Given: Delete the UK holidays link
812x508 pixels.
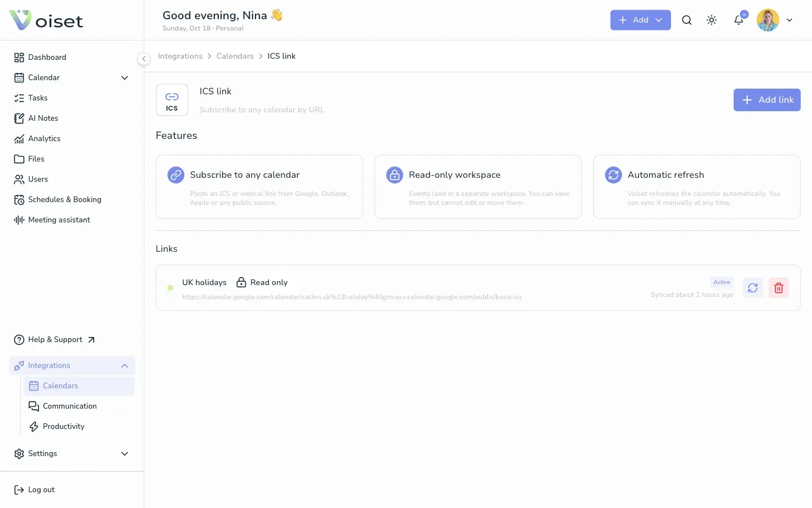Looking at the screenshot, I should (779, 288).
